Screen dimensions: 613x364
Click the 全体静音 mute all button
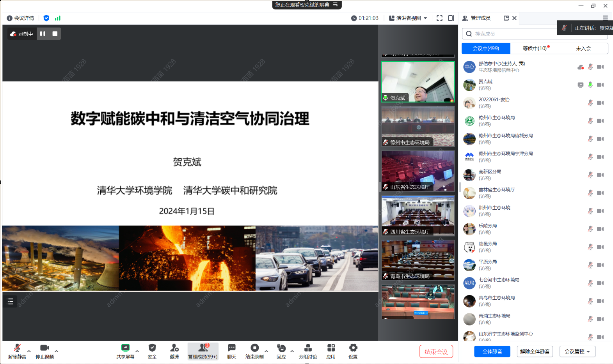(x=492, y=352)
